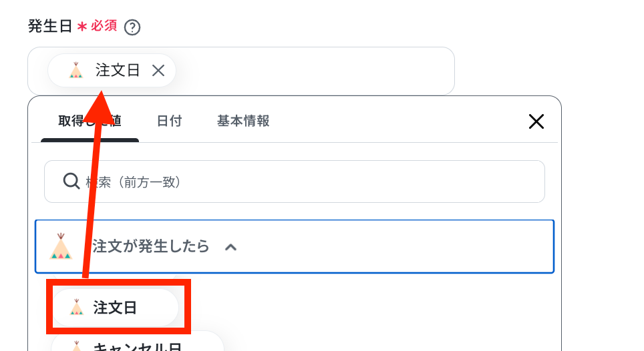Click the magnifier search icon
The width and height of the screenshot is (644, 351).
point(71,181)
